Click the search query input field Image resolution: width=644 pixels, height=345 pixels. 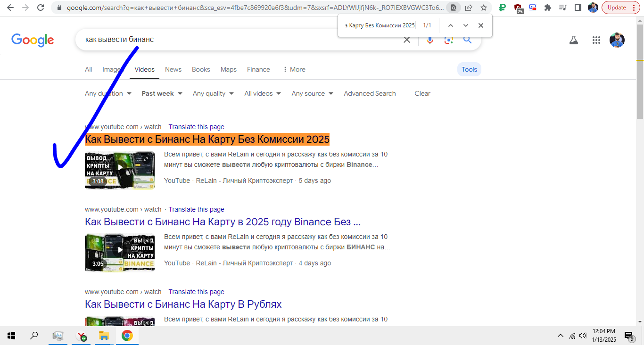click(x=240, y=40)
